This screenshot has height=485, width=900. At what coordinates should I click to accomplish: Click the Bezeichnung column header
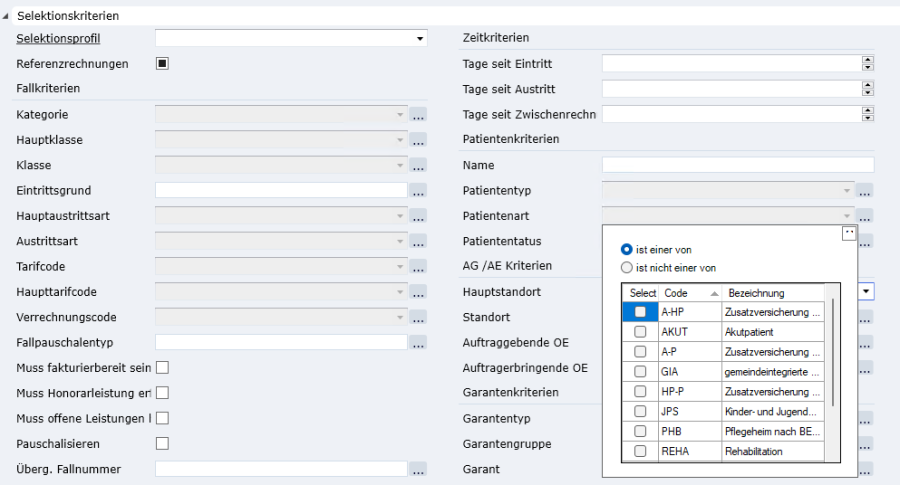[770, 293]
